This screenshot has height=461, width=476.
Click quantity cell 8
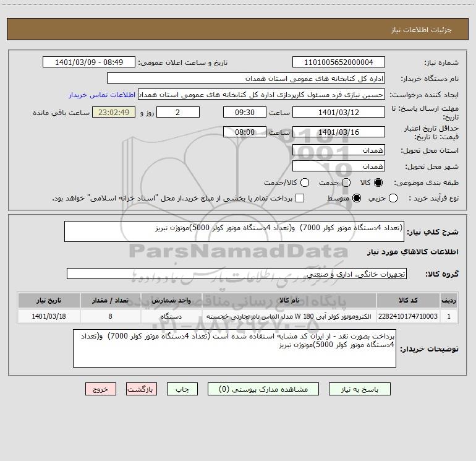point(110,316)
